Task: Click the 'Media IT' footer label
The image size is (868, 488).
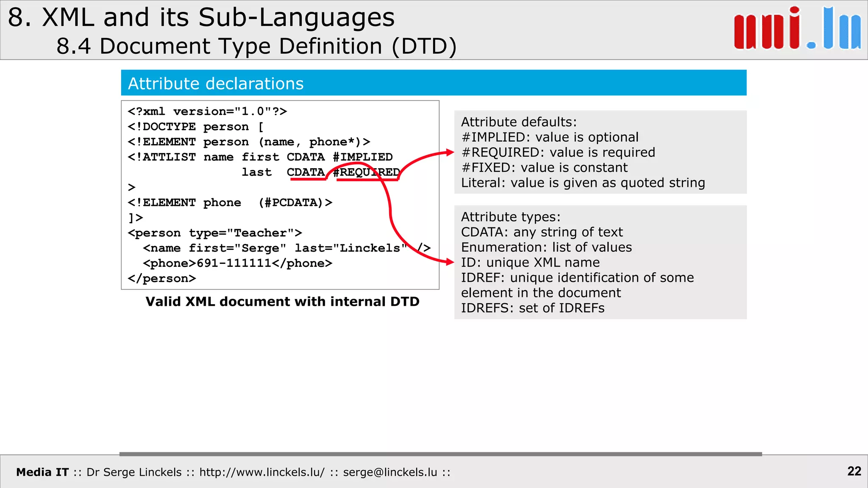Action: pyautogui.click(x=42, y=472)
